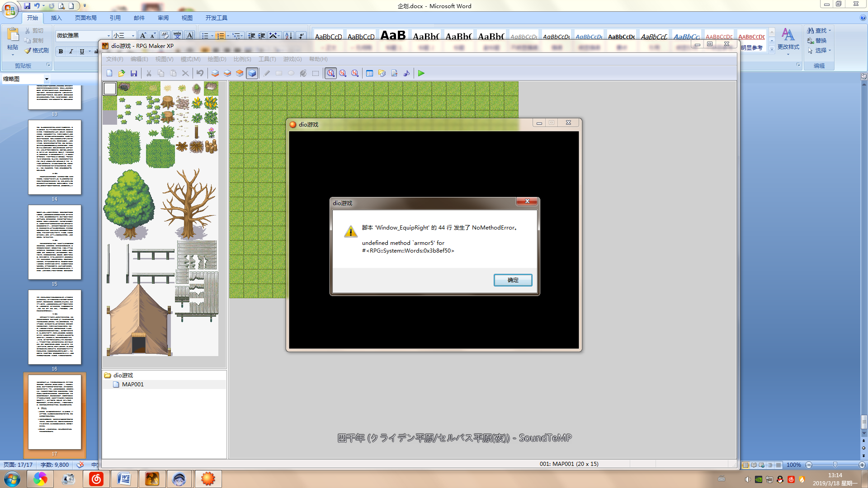Select Layer 2 icon in RPG Maker toolbar

[227, 73]
